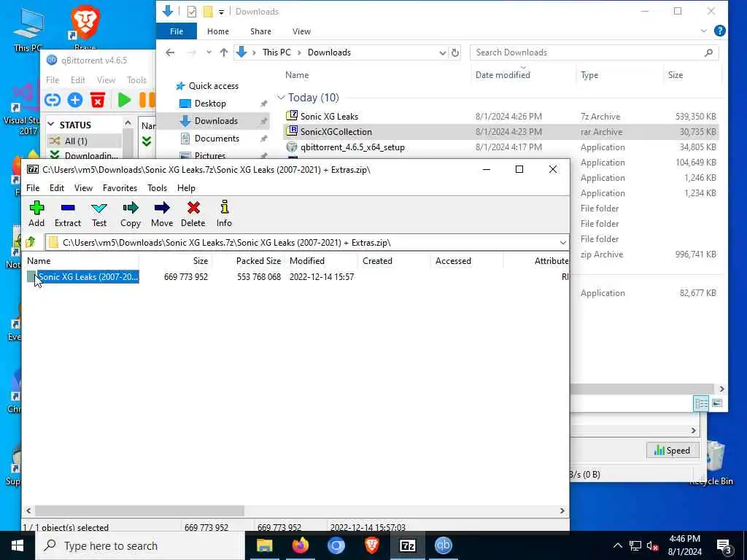
Task: Click qBittorrent resume green play icon
Action: pos(124,100)
